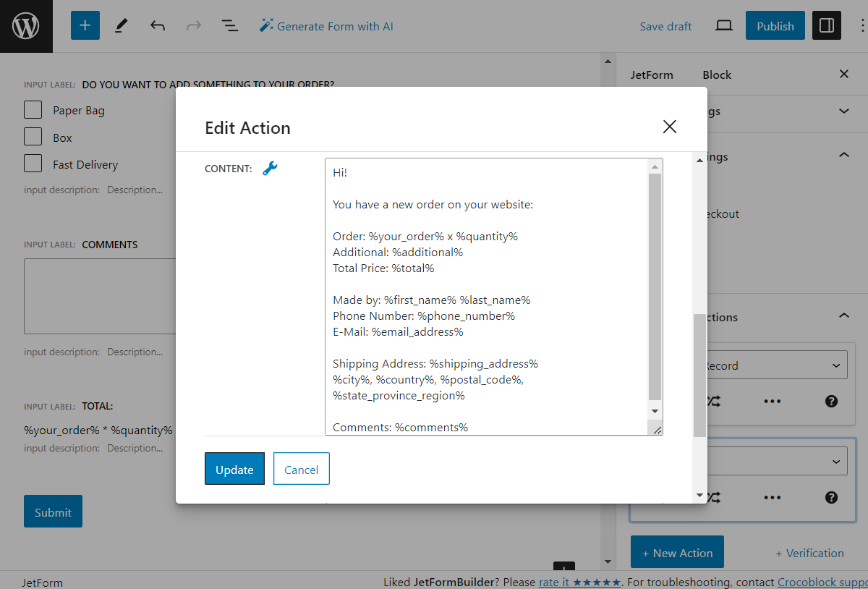Check the Box option

pos(33,137)
